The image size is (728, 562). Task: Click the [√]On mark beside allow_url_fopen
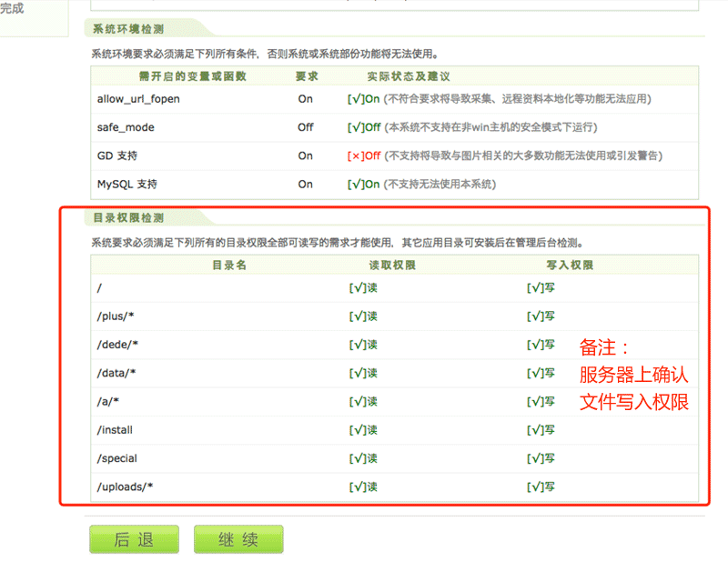(362, 98)
